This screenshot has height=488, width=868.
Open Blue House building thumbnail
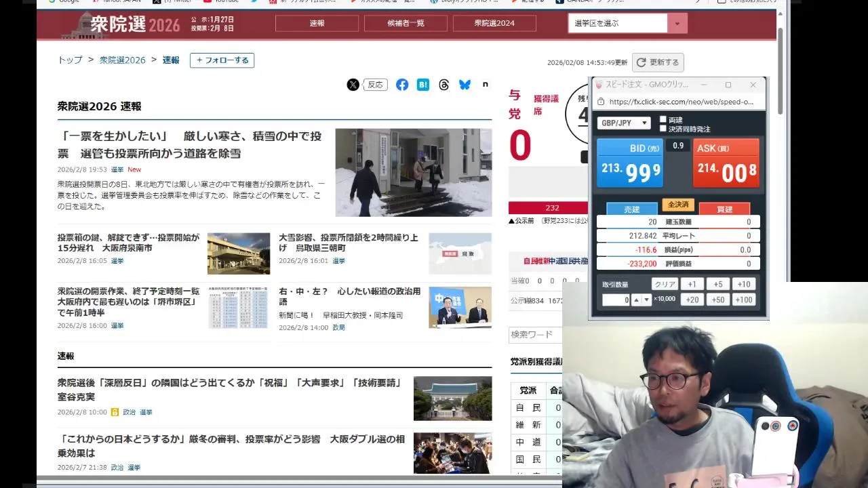pyautogui.click(x=452, y=399)
